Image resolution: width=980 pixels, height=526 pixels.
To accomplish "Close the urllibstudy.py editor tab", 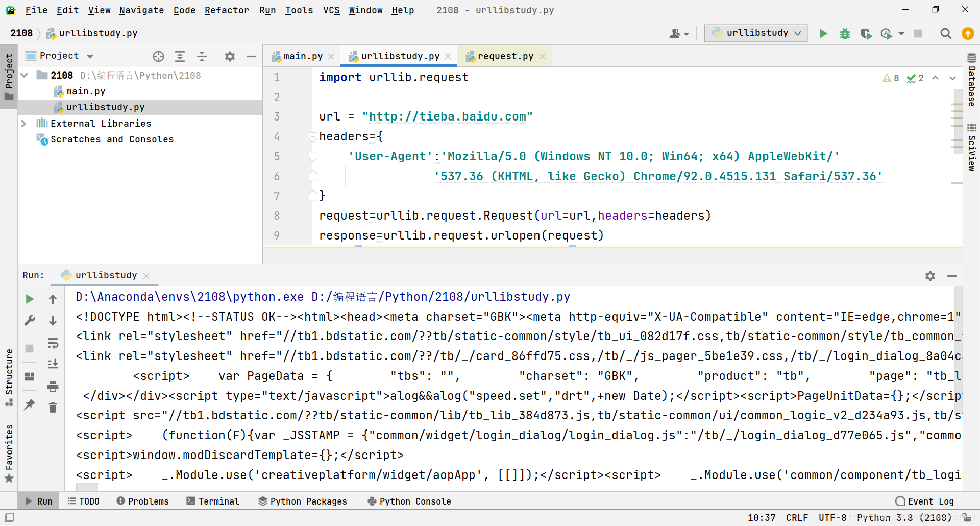I will [448, 57].
